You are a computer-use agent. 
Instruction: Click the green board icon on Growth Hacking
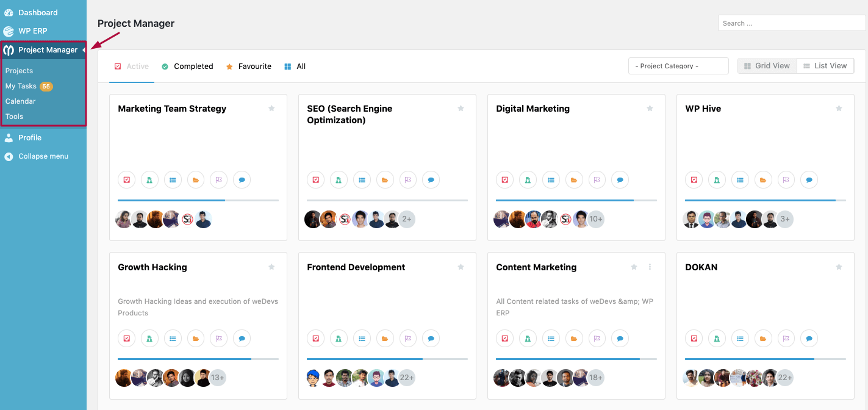149,338
